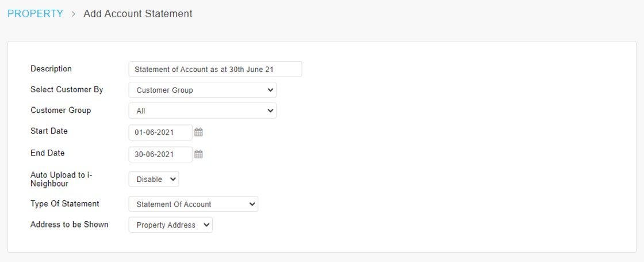Open the End Date calendar picker icon
This screenshot has height=262, width=644.
coord(198,154)
